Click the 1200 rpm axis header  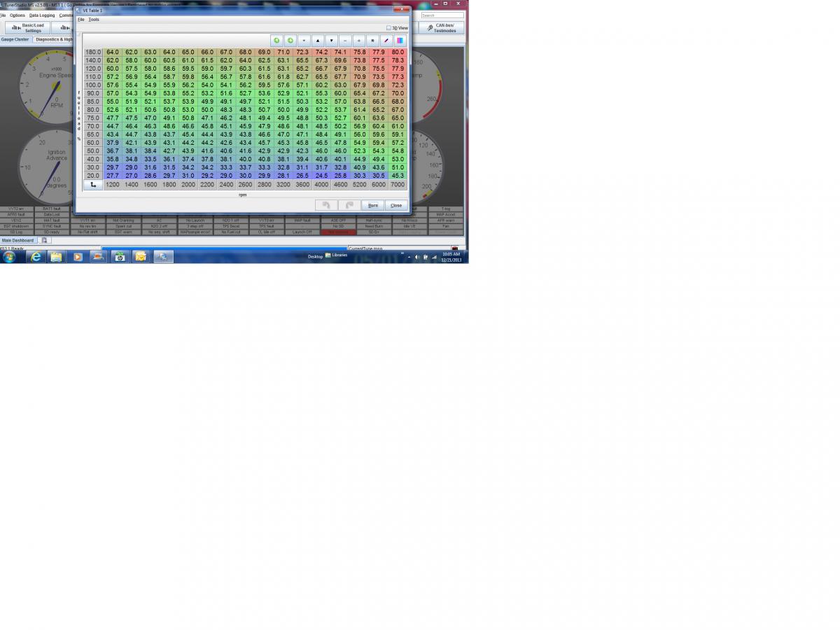click(112, 185)
